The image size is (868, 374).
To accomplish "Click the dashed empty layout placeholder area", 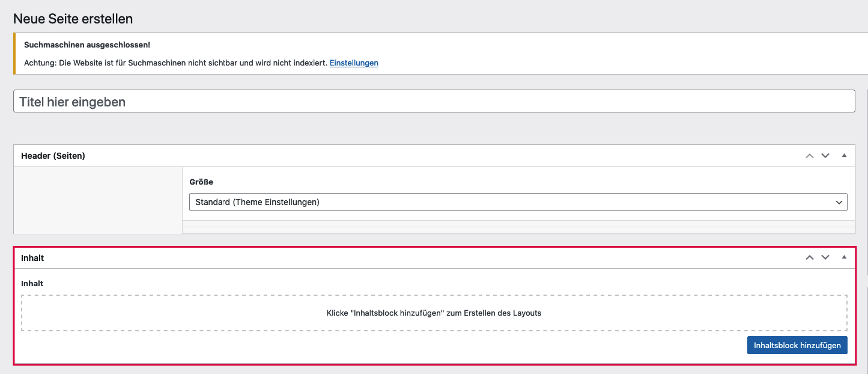I will pos(434,313).
